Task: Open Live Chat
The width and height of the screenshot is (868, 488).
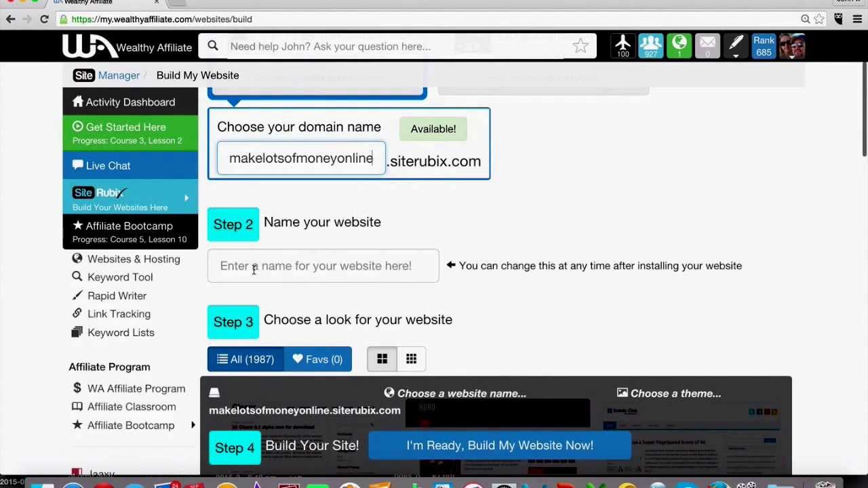Action: click(130, 165)
